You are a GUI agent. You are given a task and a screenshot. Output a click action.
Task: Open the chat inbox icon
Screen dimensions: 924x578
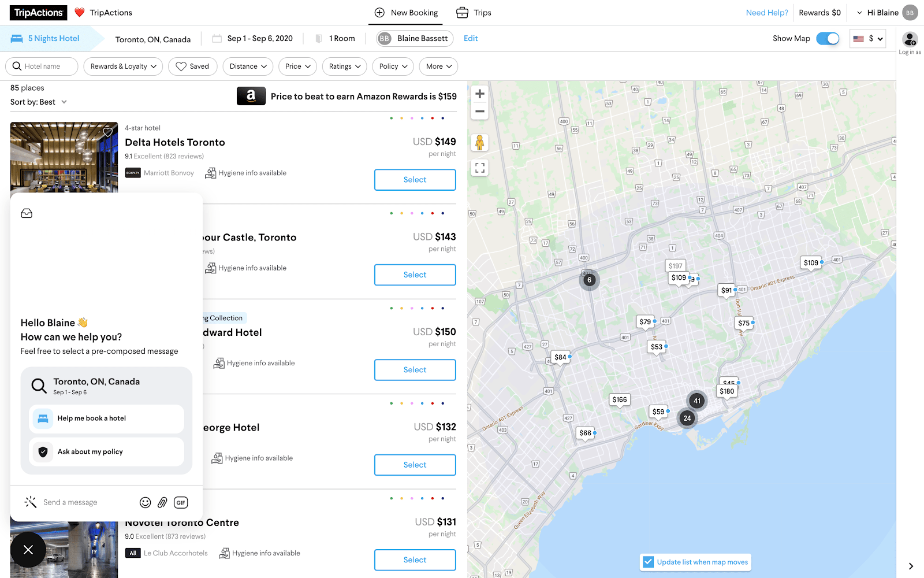point(27,213)
